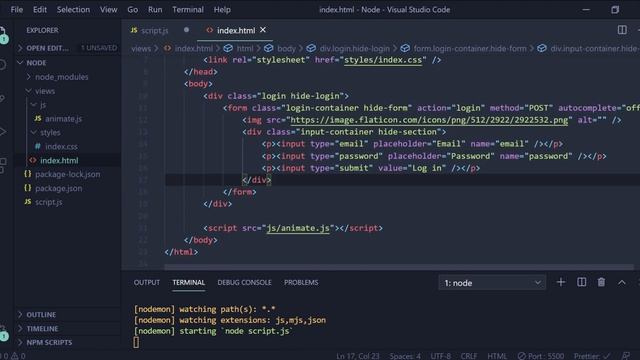Kill the terminal with trash icon
The image size is (640, 360).
[x=601, y=282]
